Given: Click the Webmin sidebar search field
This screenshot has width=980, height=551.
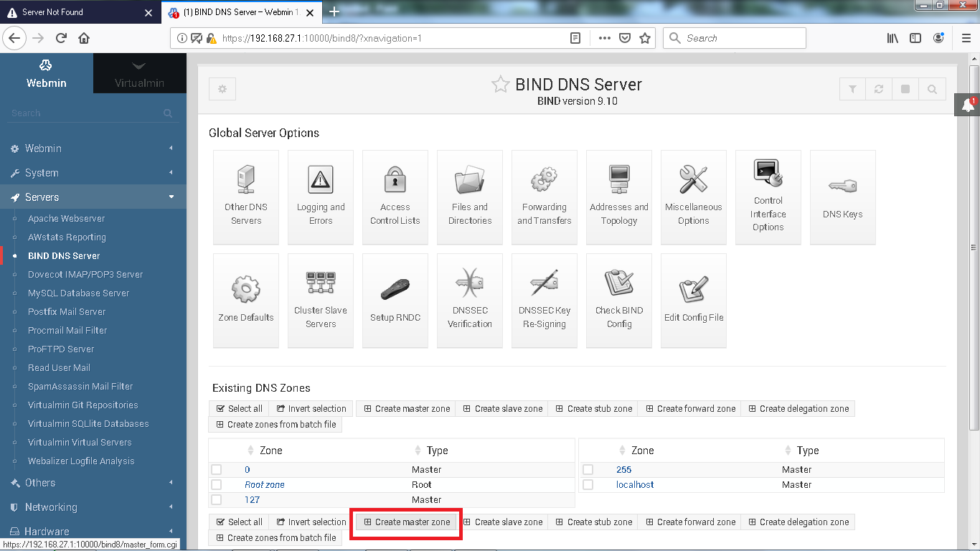Looking at the screenshot, I should click(92, 113).
